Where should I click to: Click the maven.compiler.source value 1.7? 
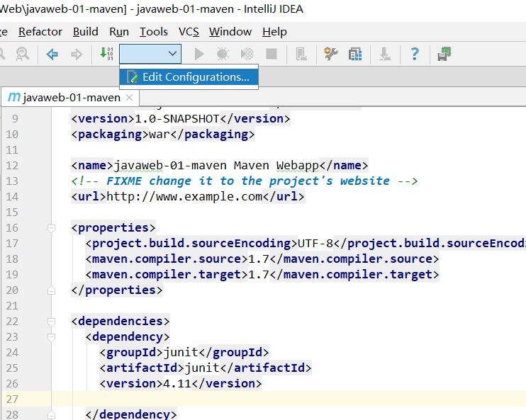pos(259,259)
